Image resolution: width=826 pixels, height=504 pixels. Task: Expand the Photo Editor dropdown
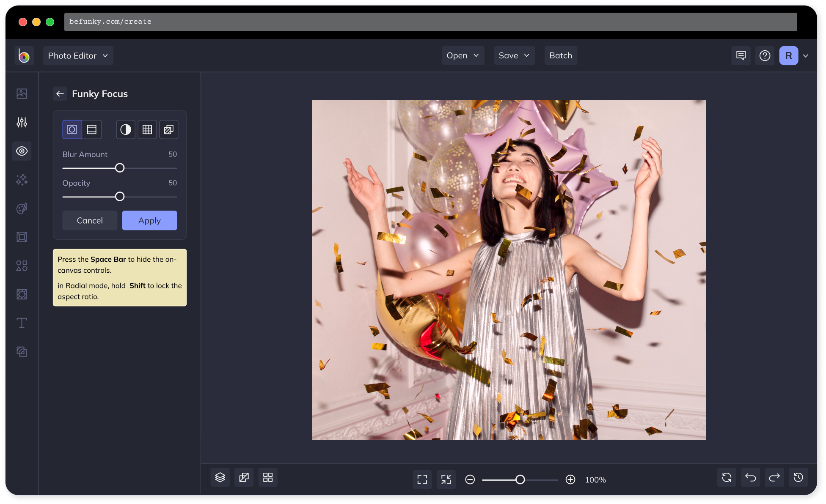[78, 56]
